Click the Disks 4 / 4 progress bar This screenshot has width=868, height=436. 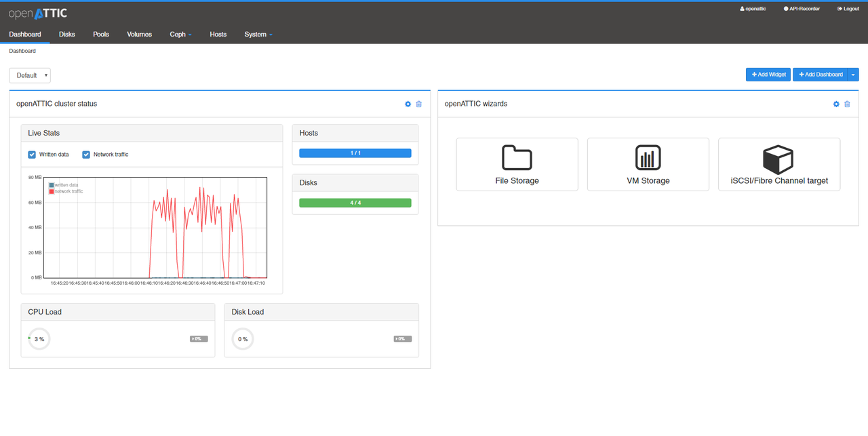point(355,203)
